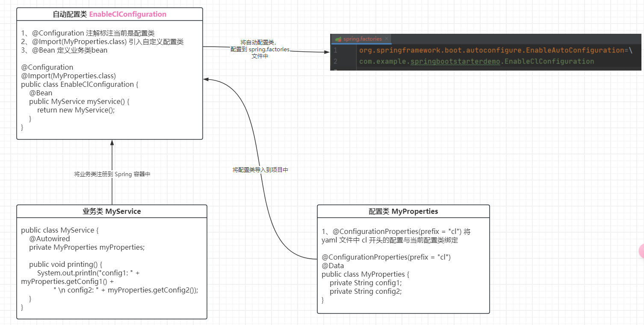The width and height of the screenshot is (644, 325).
Task: Click the line public MyService myService() {
Action: [x=79, y=101]
